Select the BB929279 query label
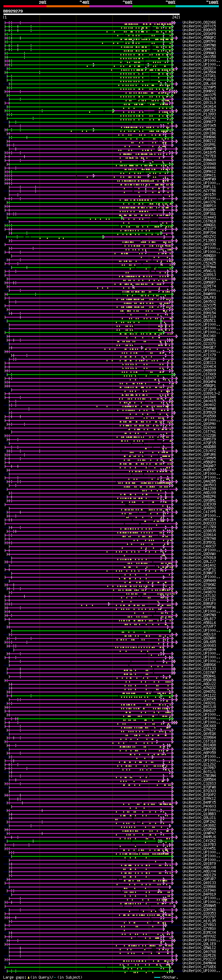 pyautogui.click(x=13, y=11)
